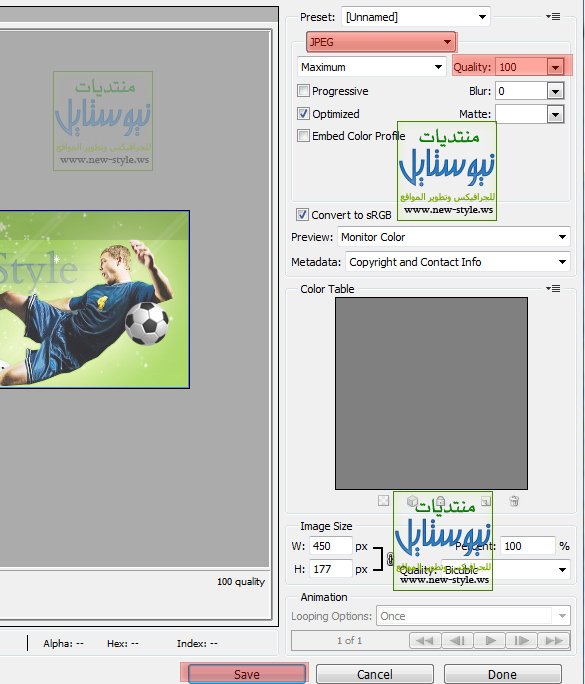This screenshot has width=585, height=684.
Task: Open the Matte color dropdown
Action: [555, 114]
